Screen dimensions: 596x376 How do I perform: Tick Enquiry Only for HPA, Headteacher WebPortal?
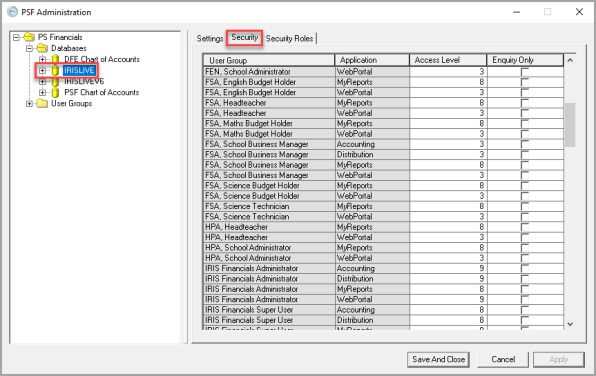tap(525, 237)
